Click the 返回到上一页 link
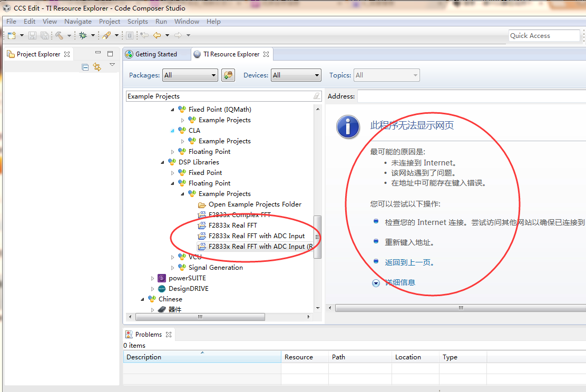This screenshot has width=586, height=392. click(x=409, y=262)
